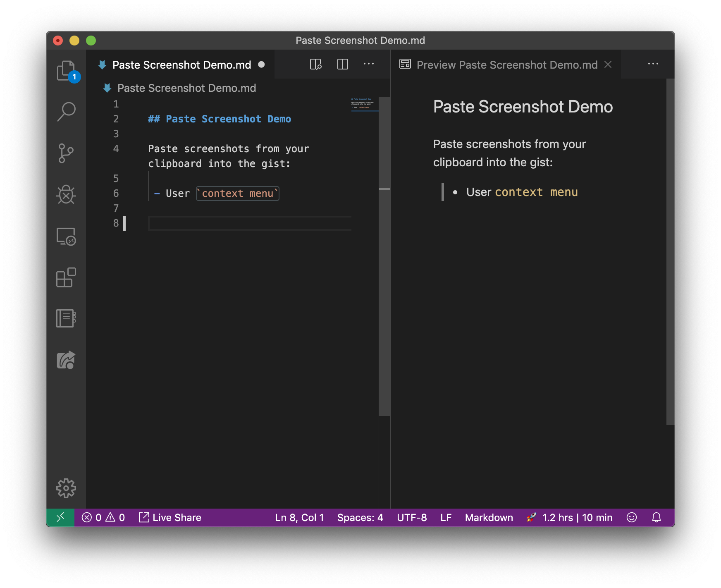The width and height of the screenshot is (721, 588).
Task: Change indentation via Spaces: 4
Action: [360, 518]
